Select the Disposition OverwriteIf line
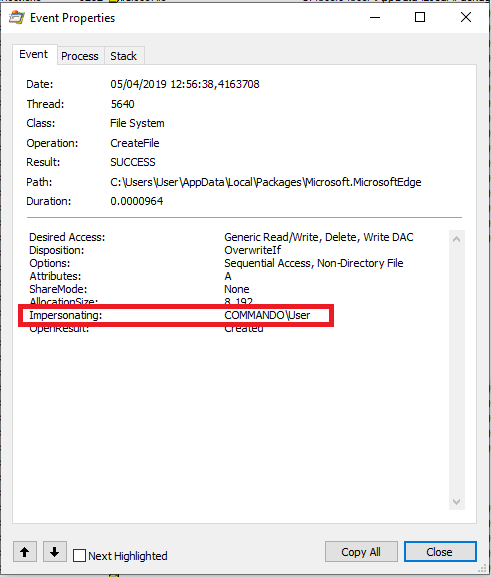 155,250
